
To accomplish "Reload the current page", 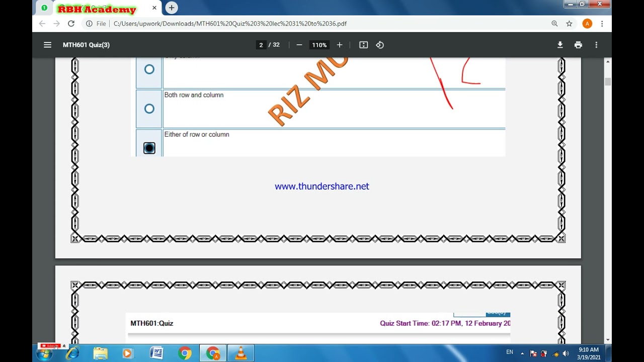I will click(x=71, y=24).
